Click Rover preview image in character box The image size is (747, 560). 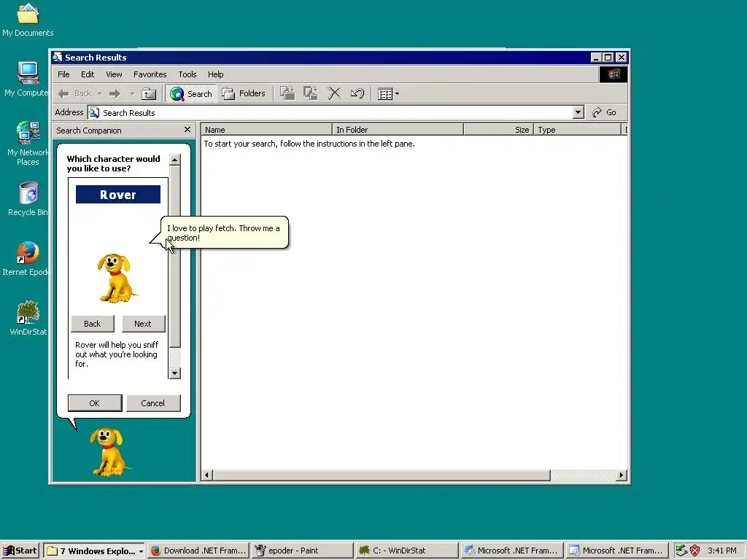tap(117, 279)
